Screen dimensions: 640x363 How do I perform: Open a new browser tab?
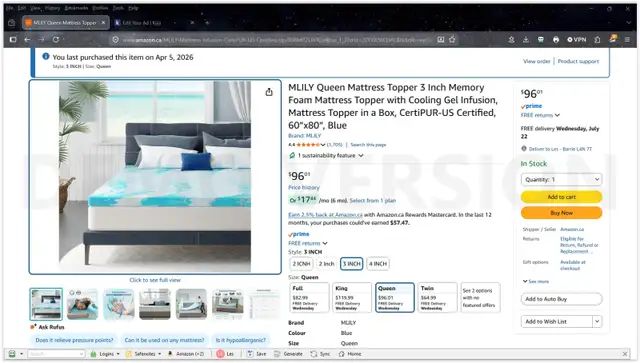click(207, 23)
